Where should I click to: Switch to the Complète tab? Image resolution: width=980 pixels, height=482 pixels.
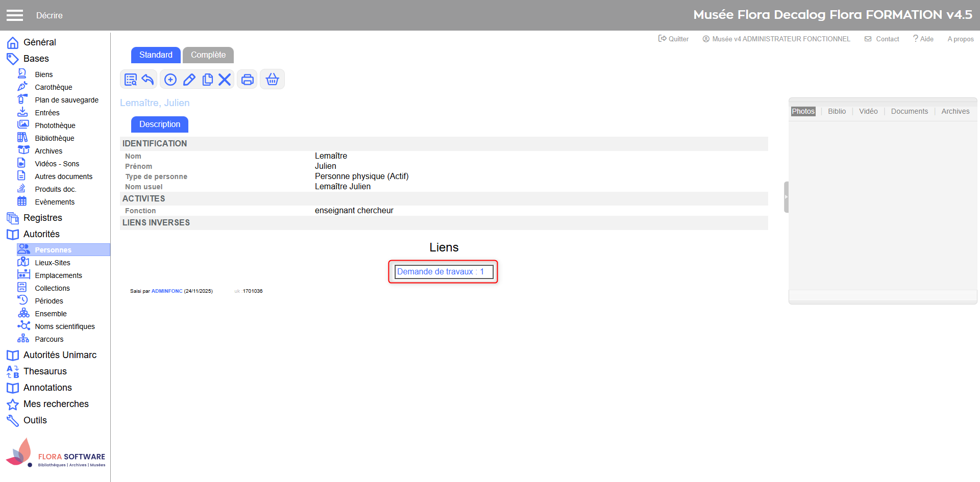[208, 55]
